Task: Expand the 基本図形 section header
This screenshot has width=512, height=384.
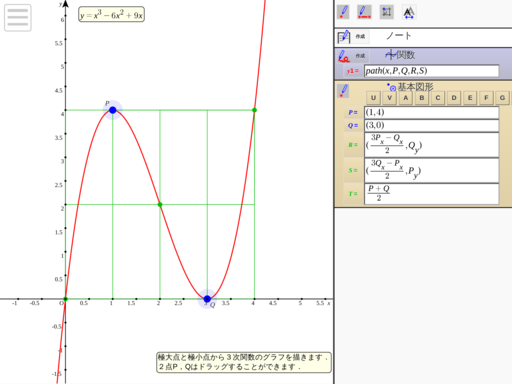Action: (410, 87)
